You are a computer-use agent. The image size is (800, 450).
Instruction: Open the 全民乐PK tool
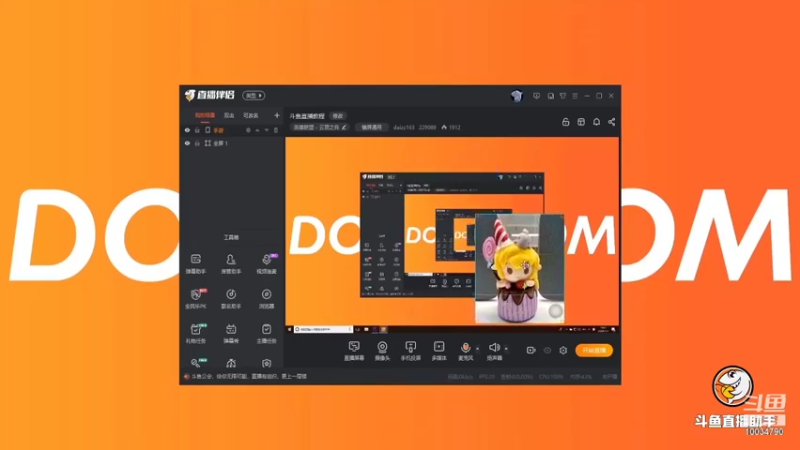pyautogui.click(x=196, y=298)
